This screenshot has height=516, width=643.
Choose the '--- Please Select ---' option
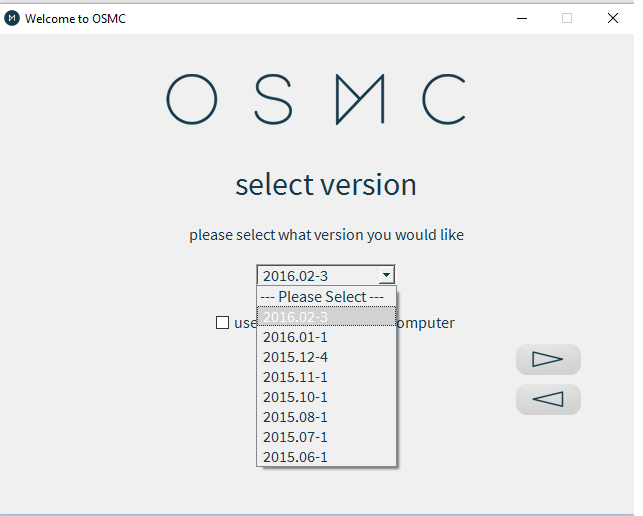322,297
